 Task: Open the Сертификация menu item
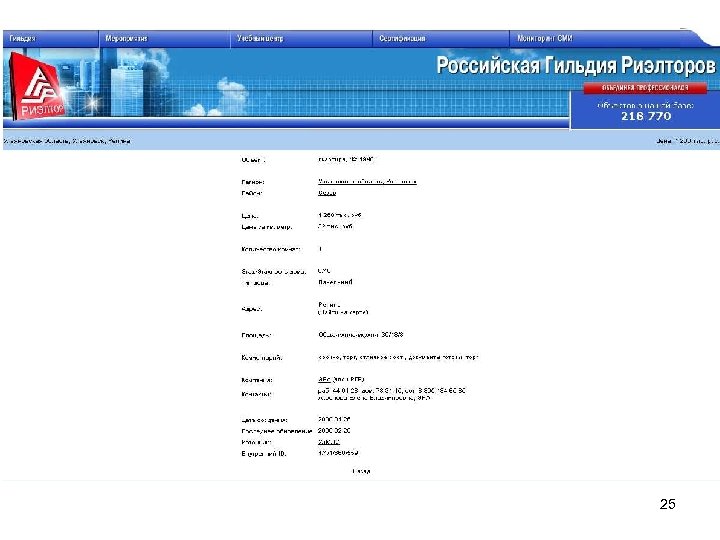402,39
